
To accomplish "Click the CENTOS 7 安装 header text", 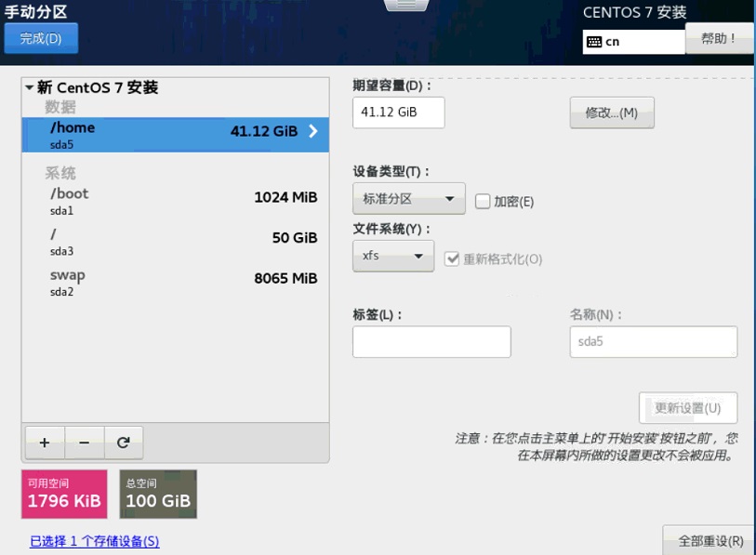I will (x=634, y=12).
